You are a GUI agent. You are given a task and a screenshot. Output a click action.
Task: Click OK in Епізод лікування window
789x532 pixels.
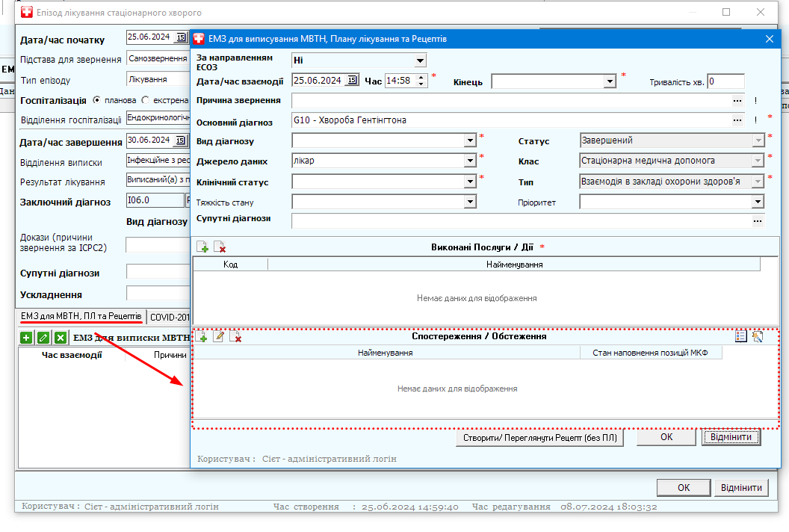click(x=684, y=488)
